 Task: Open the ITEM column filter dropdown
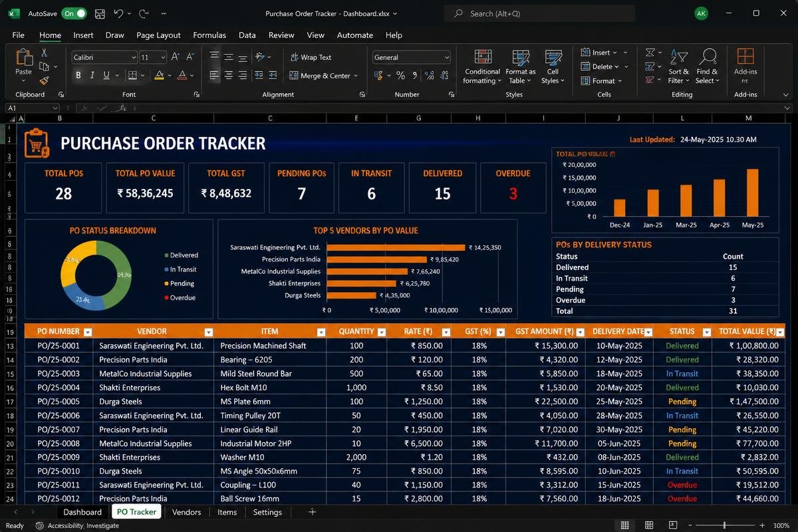[x=321, y=332]
